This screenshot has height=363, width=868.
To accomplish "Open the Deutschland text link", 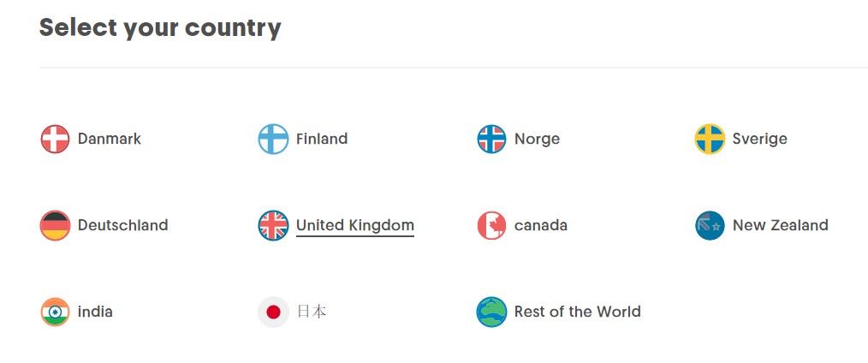I will click(x=122, y=225).
